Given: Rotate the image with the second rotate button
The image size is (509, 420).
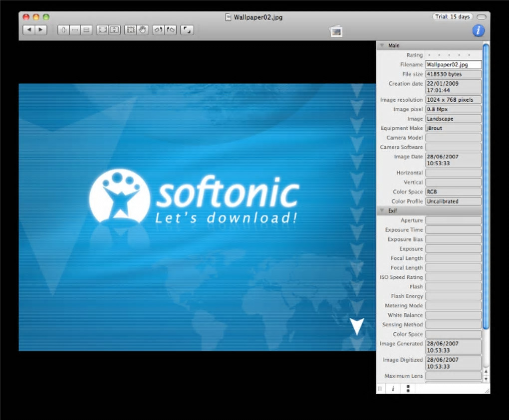Looking at the screenshot, I should [171, 30].
